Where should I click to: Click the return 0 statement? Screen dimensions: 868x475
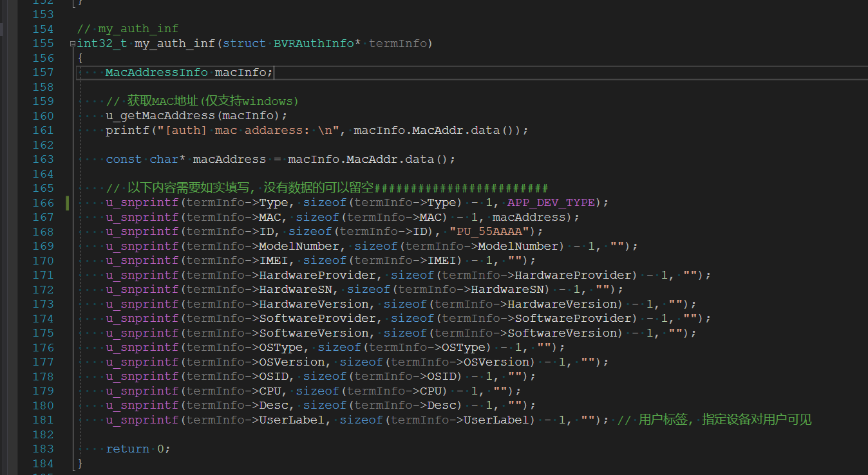pos(137,449)
